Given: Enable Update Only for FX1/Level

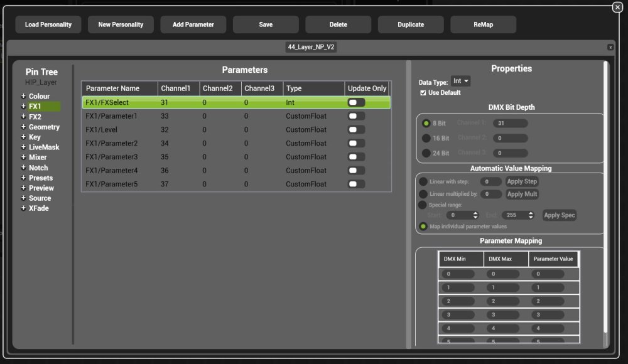Looking at the screenshot, I should click(355, 129).
